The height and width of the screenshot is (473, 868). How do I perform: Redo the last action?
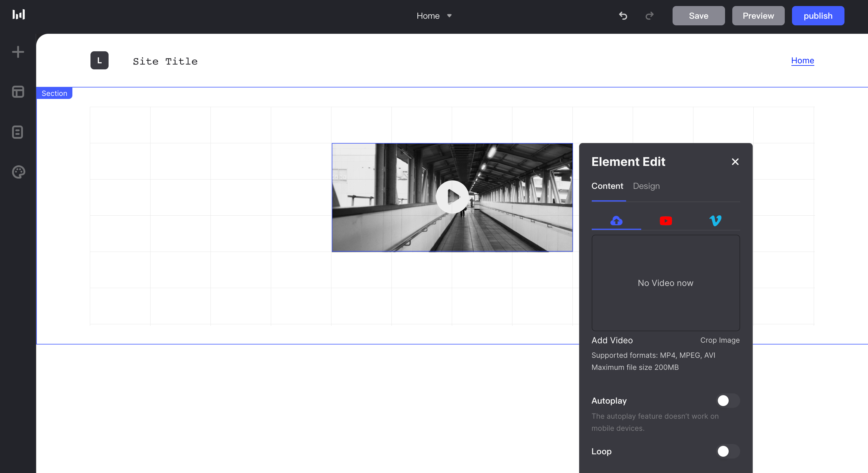click(x=650, y=16)
